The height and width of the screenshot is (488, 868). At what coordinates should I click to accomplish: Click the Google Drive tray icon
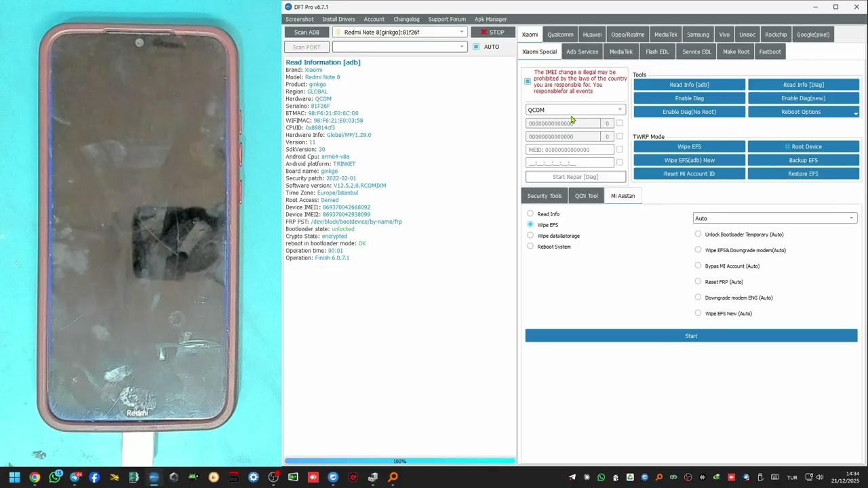pyautogui.click(x=630, y=477)
